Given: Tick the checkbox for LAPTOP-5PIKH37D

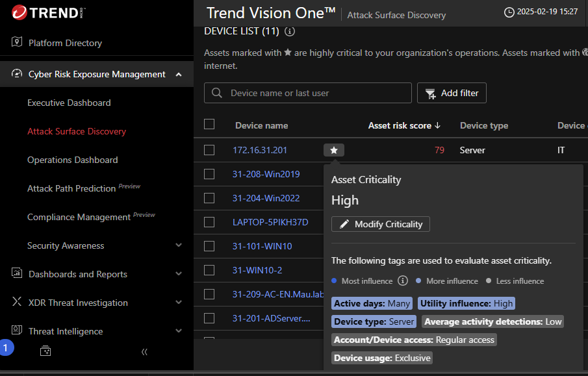Looking at the screenshot, I should tap(209, 222).
